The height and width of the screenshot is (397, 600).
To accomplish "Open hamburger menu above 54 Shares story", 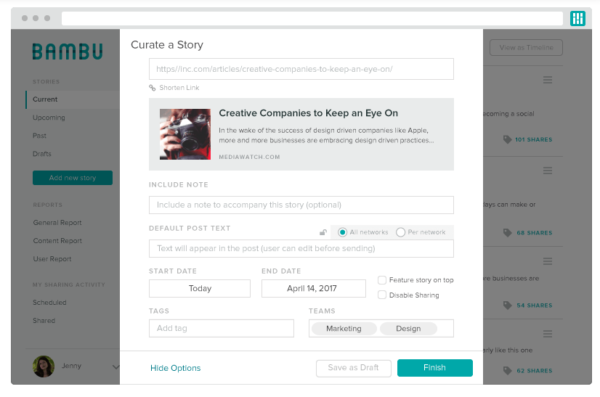I will point(548,261).
